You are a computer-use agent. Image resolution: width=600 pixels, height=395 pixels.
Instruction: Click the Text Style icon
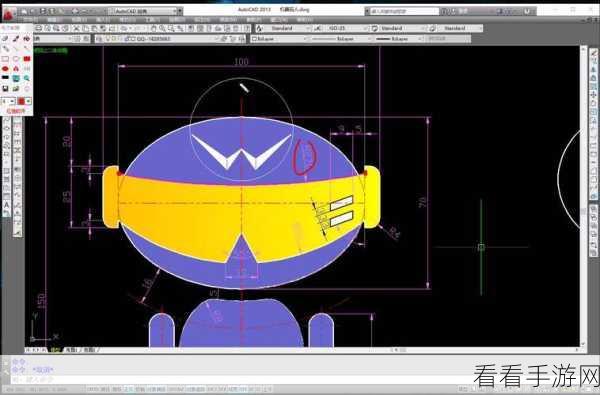coord(259,28)
